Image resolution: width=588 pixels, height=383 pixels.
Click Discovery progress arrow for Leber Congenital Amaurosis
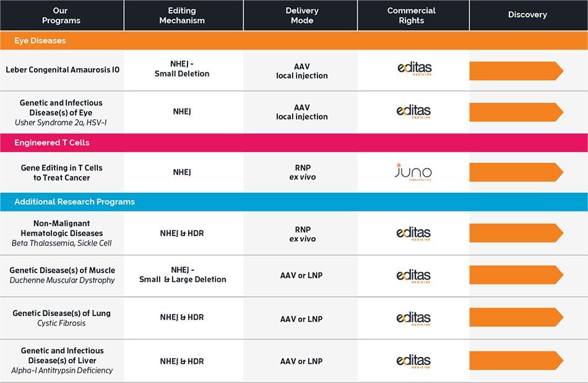516,71
